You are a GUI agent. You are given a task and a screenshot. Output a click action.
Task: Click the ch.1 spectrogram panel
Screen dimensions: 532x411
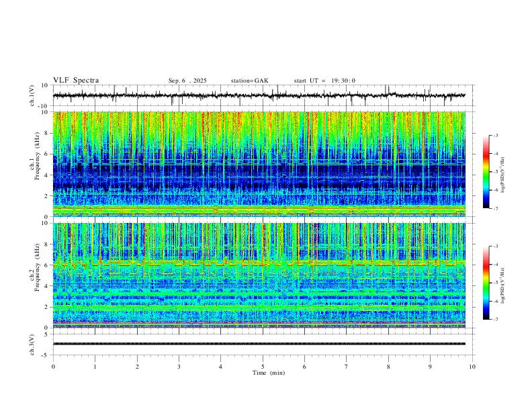pos(259,164)
